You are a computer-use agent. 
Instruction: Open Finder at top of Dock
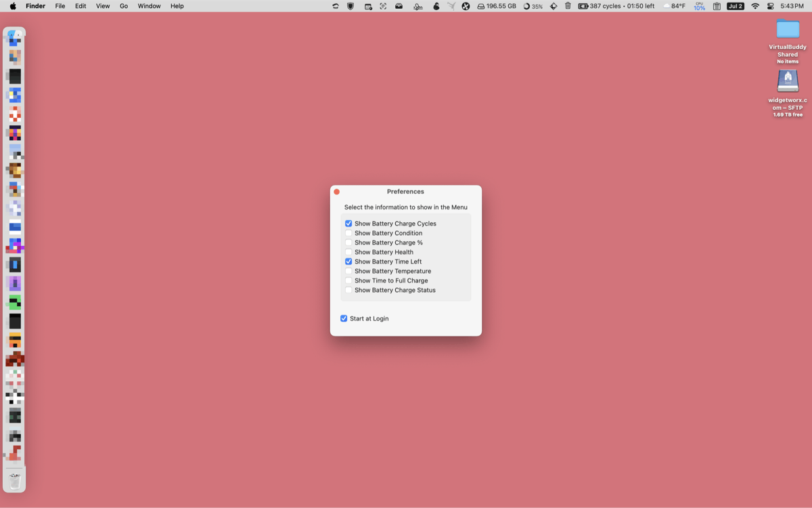click(x=15, y=37)
